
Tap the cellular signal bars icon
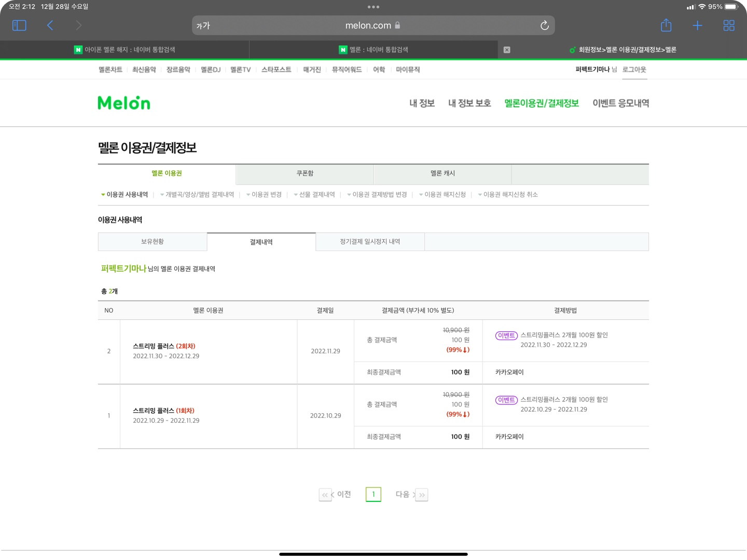[691, 7]
